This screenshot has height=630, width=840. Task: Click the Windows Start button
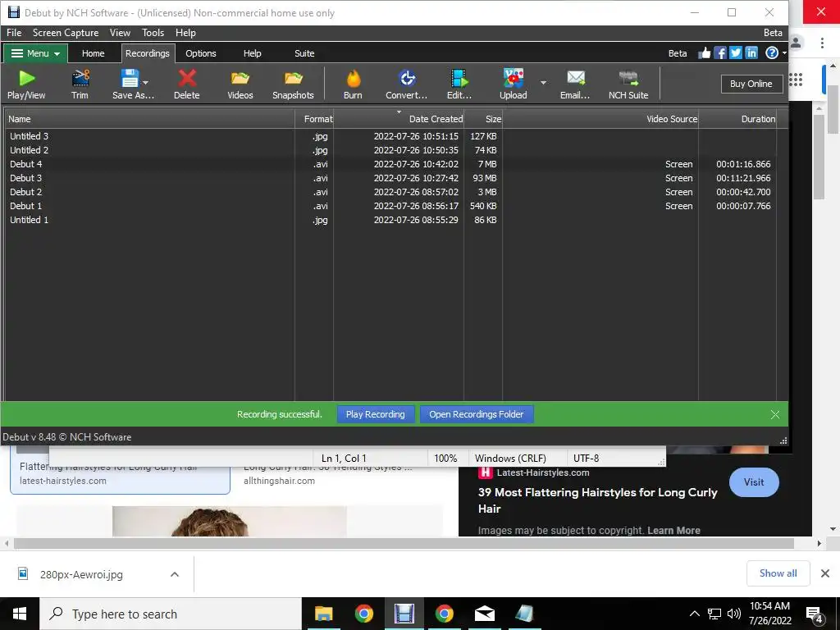pos(20,614)
